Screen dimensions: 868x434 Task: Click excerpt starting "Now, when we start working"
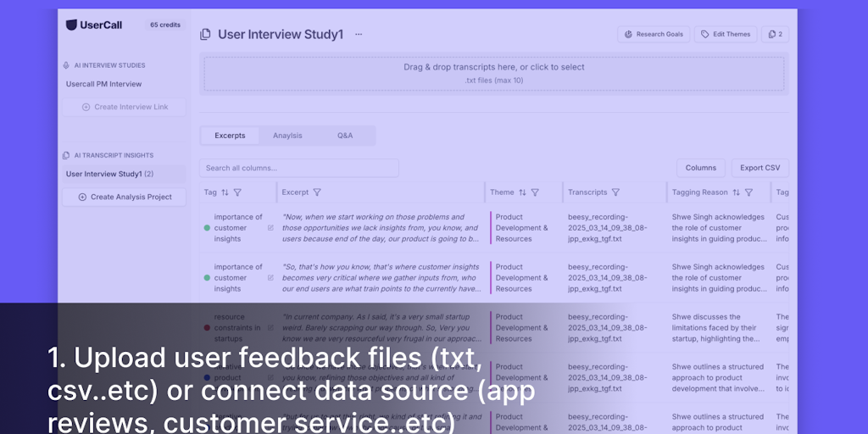pyautogui.click(x=381, y=227)
